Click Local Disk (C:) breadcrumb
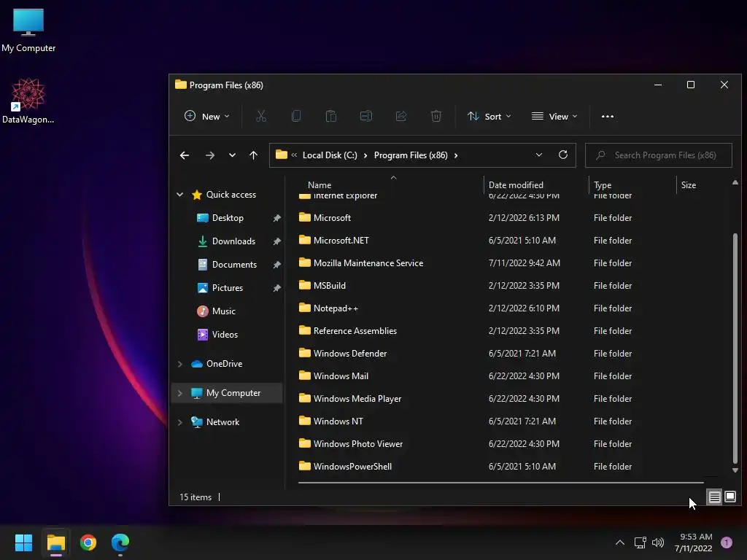 point(330,155)
